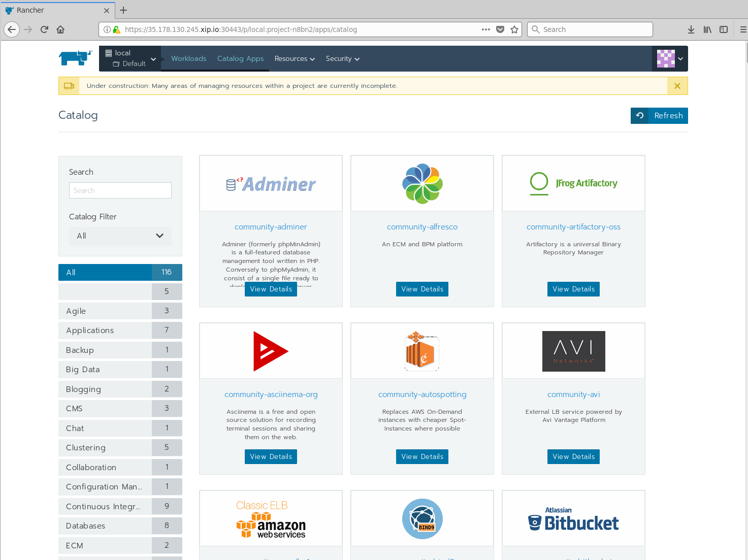748x560 pixels.
Task: Open the downloads arrow icon
Action: point(691,29)
